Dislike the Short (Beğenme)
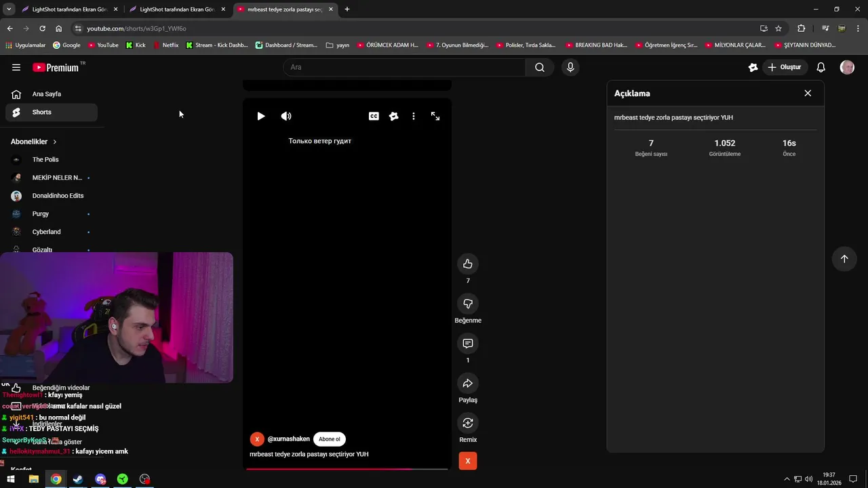Viewport: 868px width, 488px height. coord(468,304)
